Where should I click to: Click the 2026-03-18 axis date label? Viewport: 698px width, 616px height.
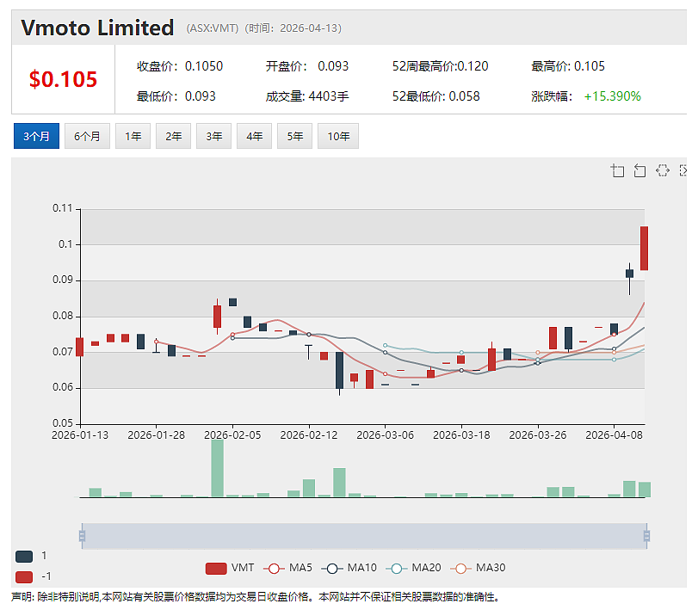pos(461,435)
